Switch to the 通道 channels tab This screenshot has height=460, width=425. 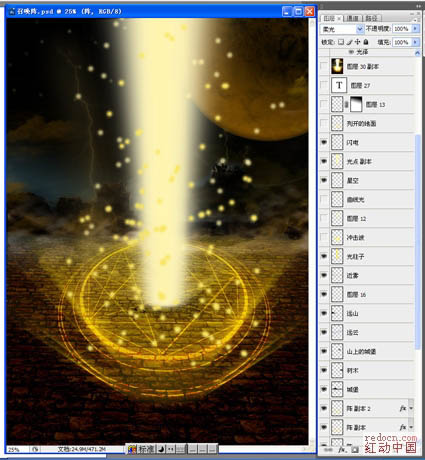point(352,18)
